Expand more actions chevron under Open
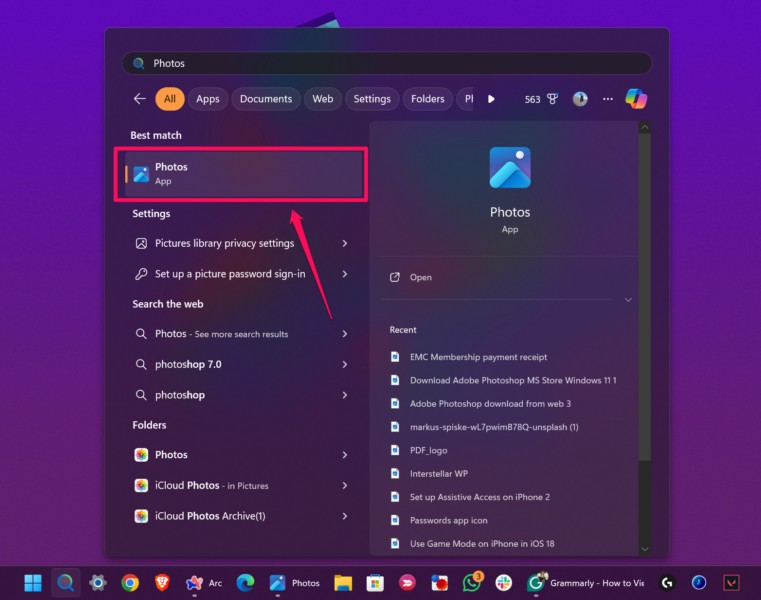Image resolution: width=761 pixels, height=600 pixels. tap(628, 300)
